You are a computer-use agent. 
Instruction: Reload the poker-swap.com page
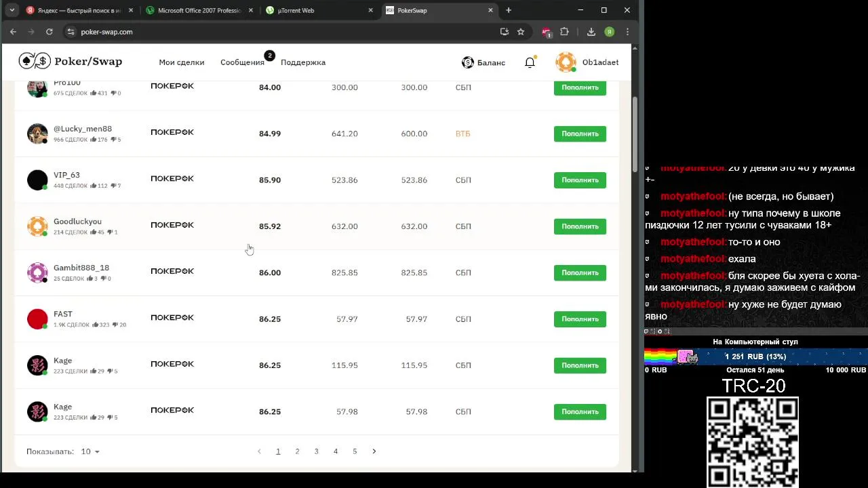click(x=49, y=32)
